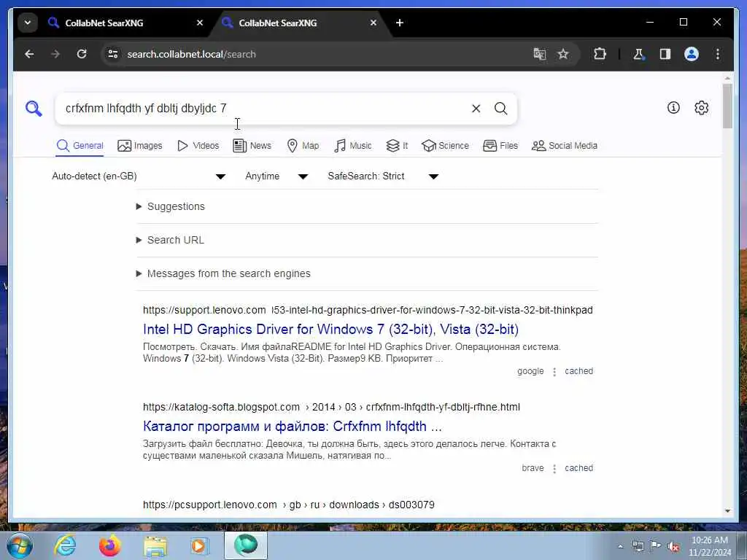The height and width of the screenshot is (560, 747).
Task: Click the scrollbar down arrow
Action: (727, 511)
